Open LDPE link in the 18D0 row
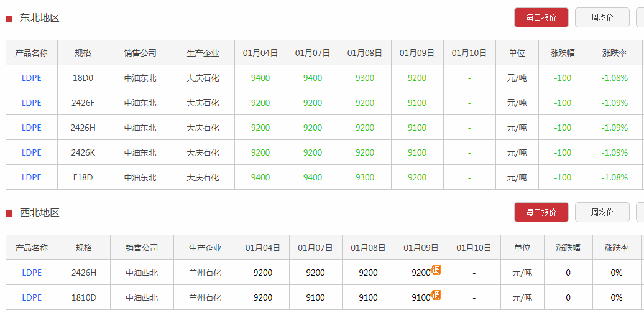644x313 pixels. (32, 78)
